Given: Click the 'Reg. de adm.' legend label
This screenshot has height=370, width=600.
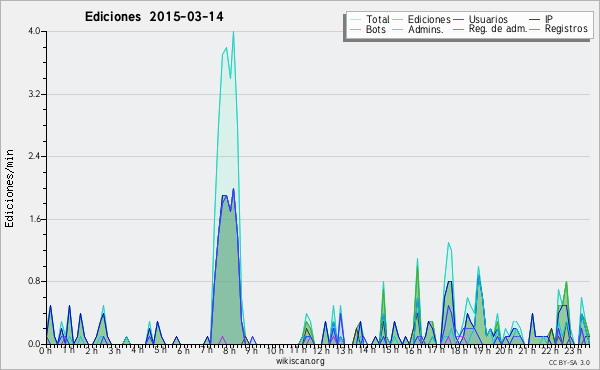Looking at the screenshot, I should coord(498,29).
